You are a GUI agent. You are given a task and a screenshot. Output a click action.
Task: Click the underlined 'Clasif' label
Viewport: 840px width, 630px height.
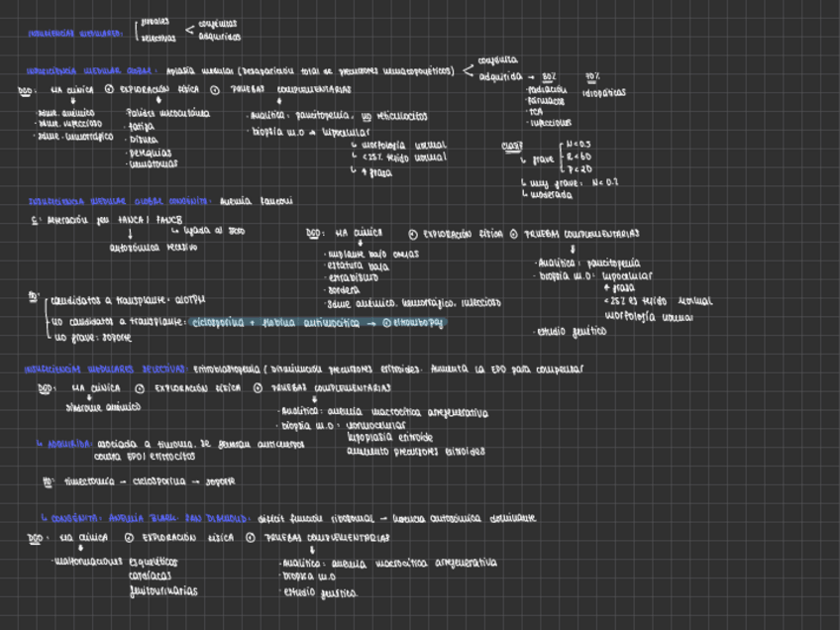pyautogui.click(x=512, y=146)
